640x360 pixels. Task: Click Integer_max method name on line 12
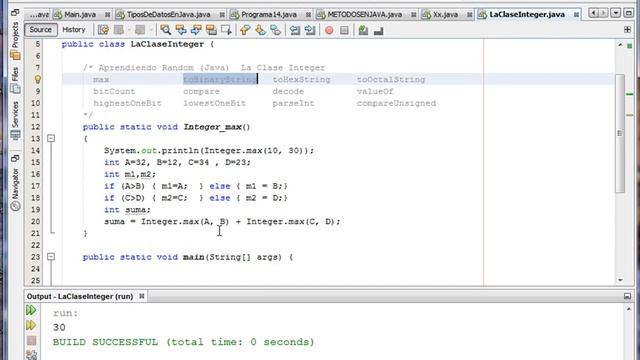coord(213,127)
